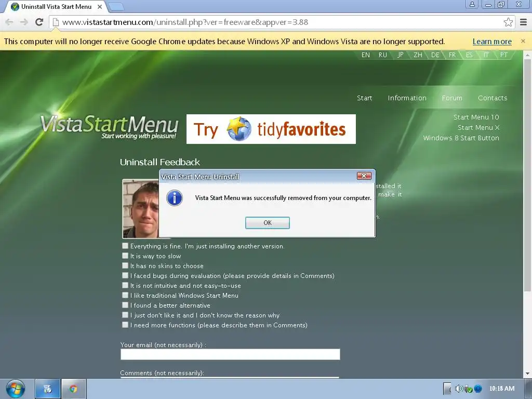Click into the Your email input field
The width and height of the screenshot is (532, 399).
(230, 354)
